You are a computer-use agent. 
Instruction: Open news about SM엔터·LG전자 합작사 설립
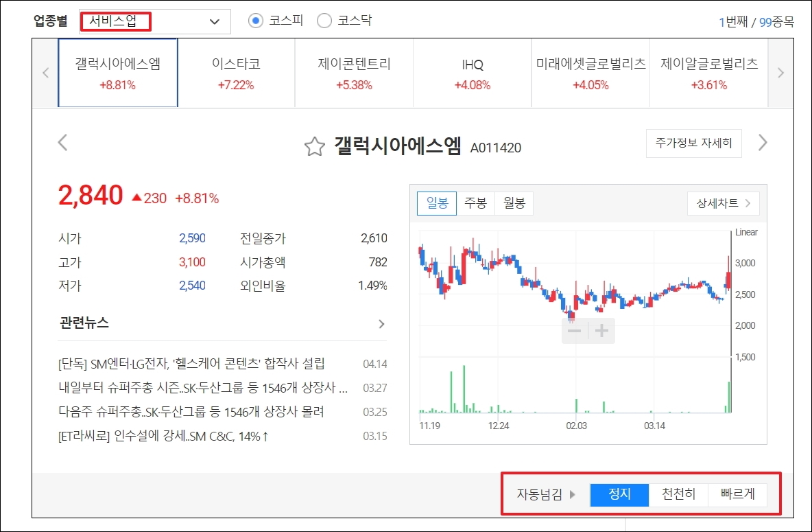click(191, 364)
